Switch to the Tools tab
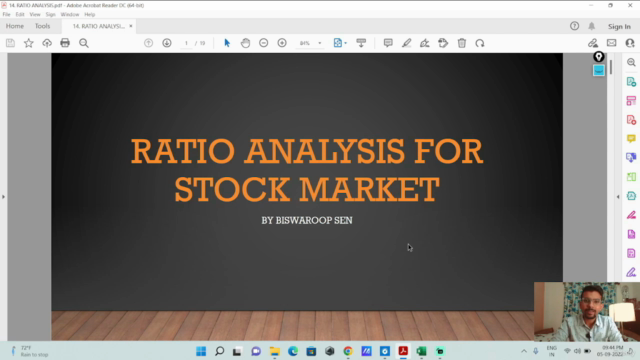Image resolution: width=640 pixels, height=360 pixels. coord(42,26)
